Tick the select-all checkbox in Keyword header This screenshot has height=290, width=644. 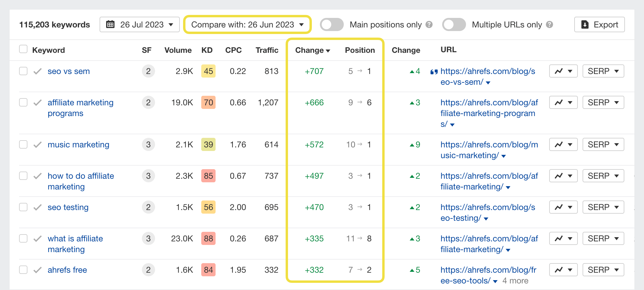pos(23,49)
